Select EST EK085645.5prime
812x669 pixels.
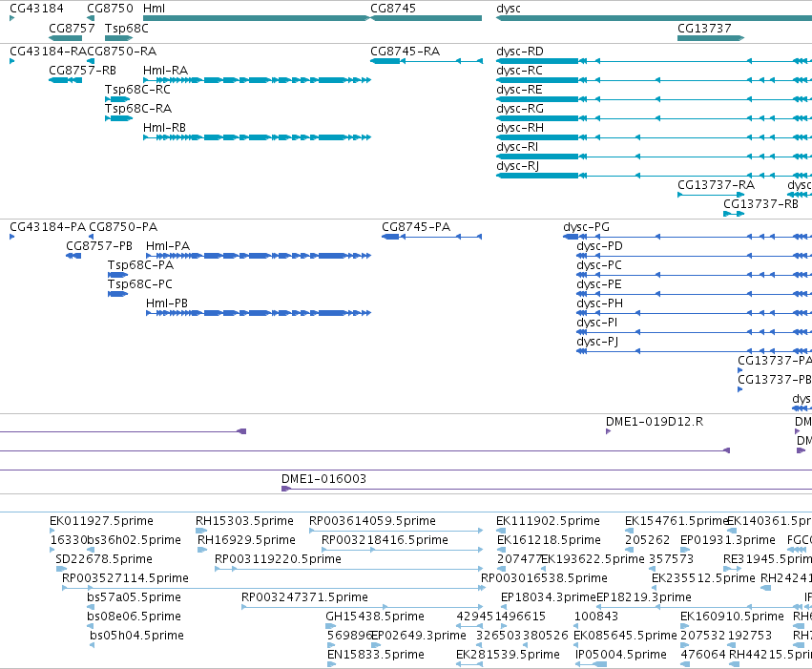pos(577,645)
